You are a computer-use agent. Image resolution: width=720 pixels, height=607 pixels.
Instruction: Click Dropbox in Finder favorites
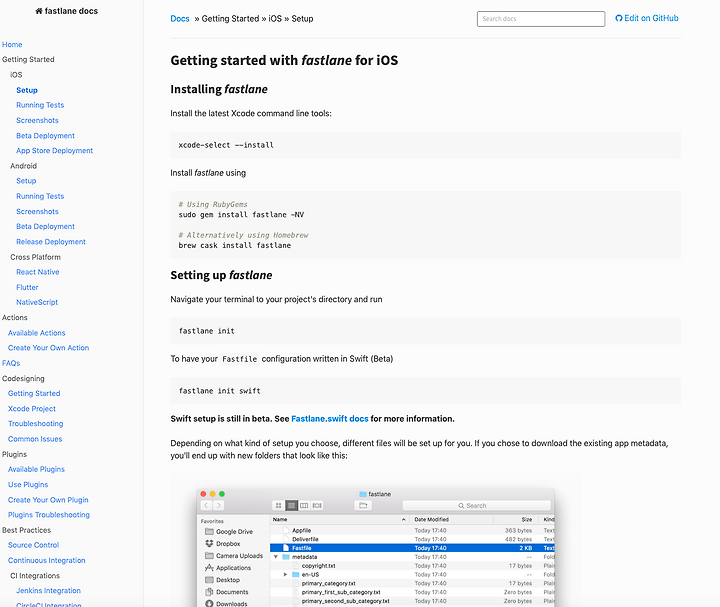[223, 544]
